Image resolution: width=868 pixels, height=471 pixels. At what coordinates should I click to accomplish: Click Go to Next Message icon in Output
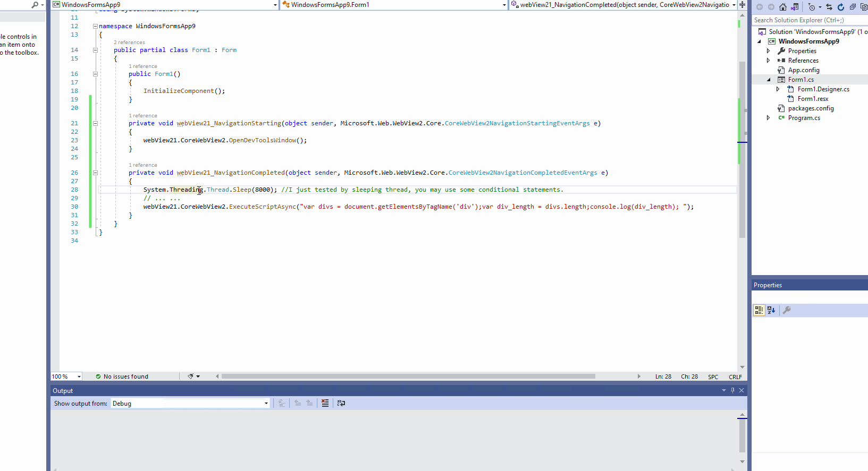309,403
